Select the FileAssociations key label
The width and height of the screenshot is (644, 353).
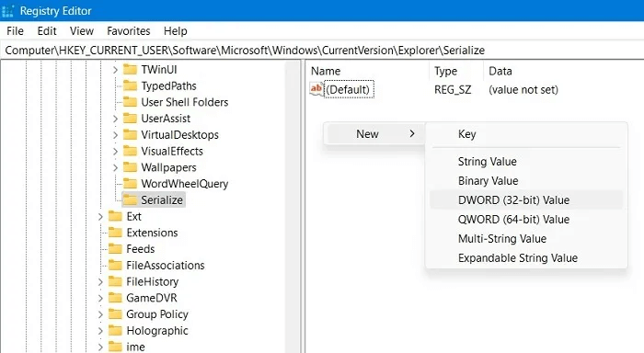point(165,266)
